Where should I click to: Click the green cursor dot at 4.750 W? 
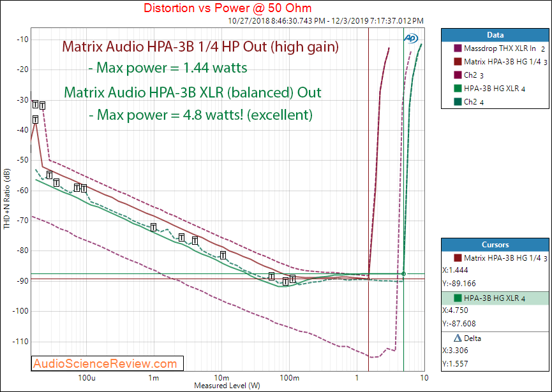[x=404, y=274]
